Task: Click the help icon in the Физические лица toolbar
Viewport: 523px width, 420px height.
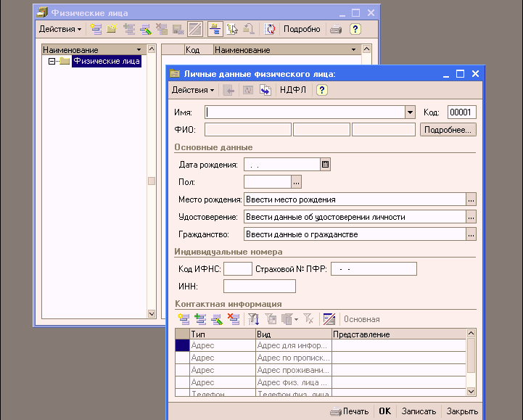Action: (355, 29)
